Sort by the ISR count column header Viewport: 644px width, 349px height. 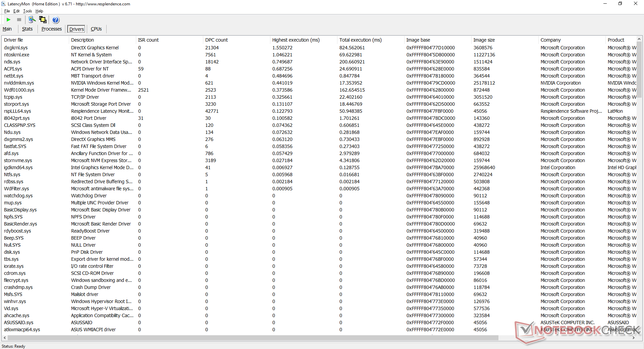pyautogui.click(x=169, y=40)
